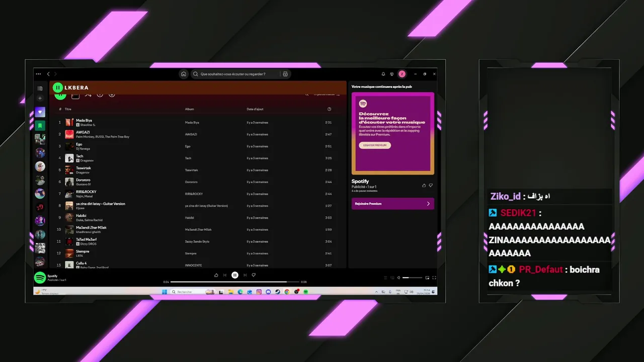Open Instagram from the taskbar

coord(259,292)
